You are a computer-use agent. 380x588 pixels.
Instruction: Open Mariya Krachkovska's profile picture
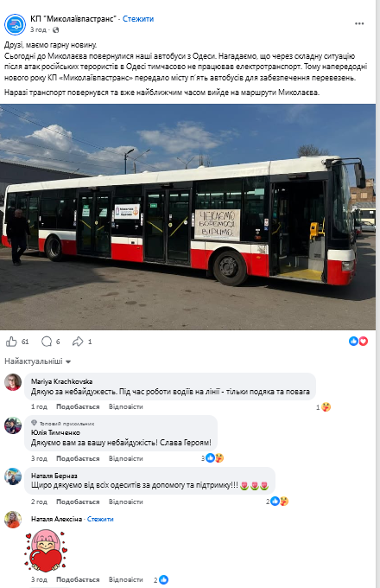[13, 382]
